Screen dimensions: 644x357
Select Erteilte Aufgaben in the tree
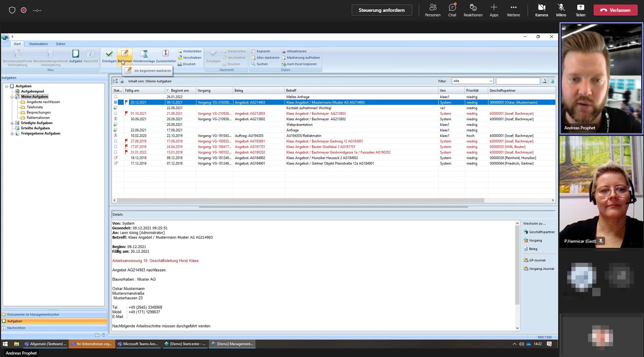pos(35,128)
